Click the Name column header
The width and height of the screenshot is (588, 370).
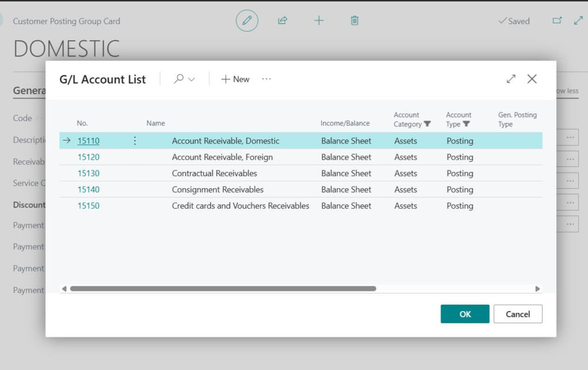click(x=156, y=123)
